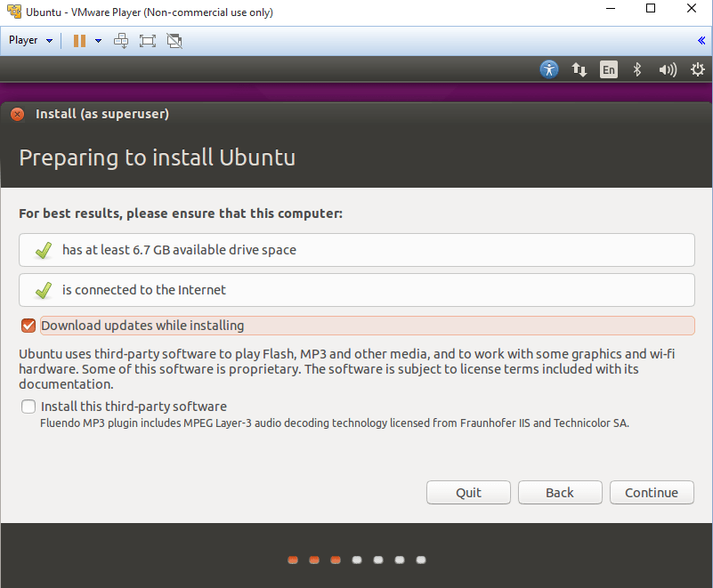713x588 pixels.
Task: Open the network connections indicator
Action: coord(579,69)
